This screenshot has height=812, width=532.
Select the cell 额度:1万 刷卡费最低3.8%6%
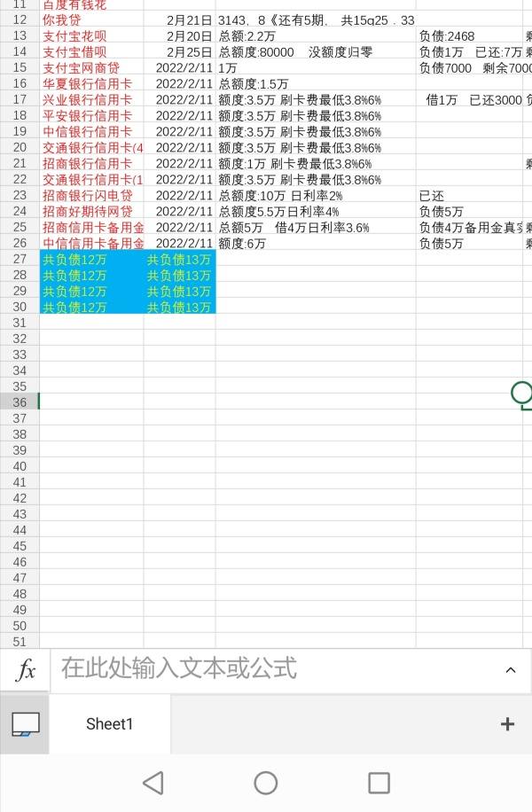click(316, 164)
